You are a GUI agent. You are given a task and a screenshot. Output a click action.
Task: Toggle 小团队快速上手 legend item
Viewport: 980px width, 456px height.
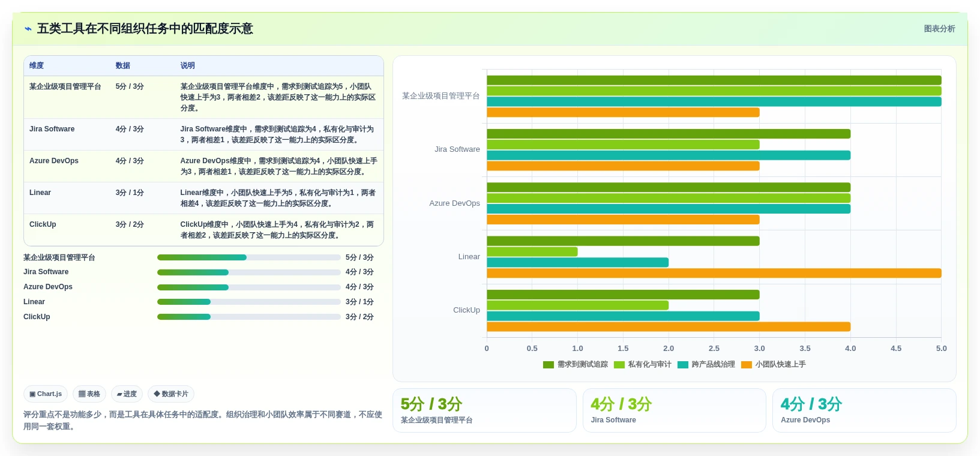[773, 364]
